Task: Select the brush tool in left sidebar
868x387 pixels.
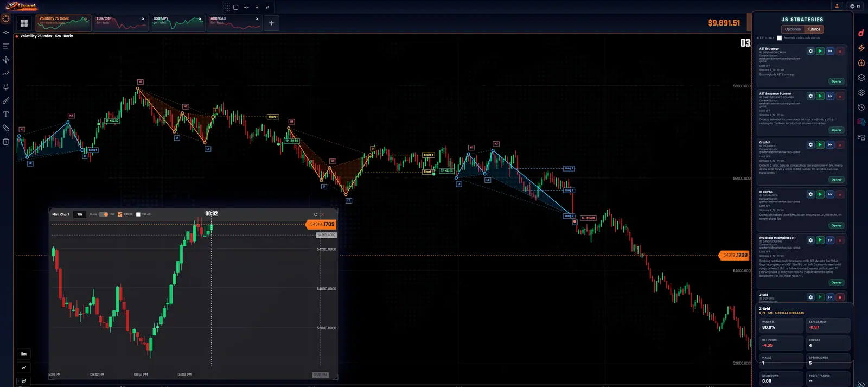Action: pyautogui.click(x=6, y=101)
